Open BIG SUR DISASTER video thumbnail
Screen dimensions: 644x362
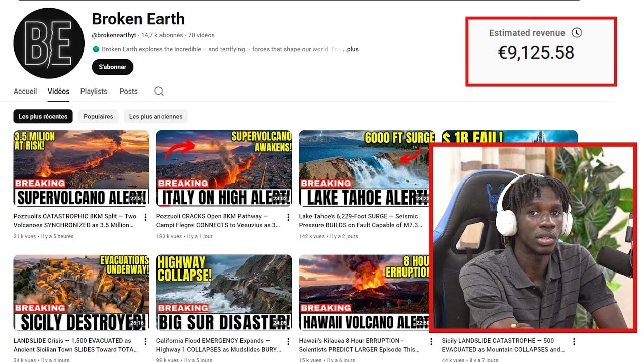tap(224, 293)
